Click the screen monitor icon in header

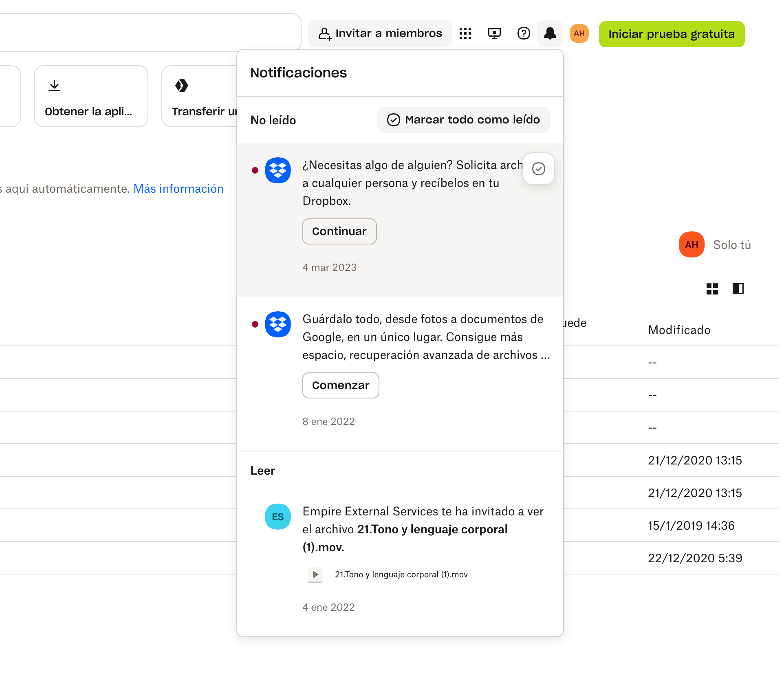pos(494,33)
